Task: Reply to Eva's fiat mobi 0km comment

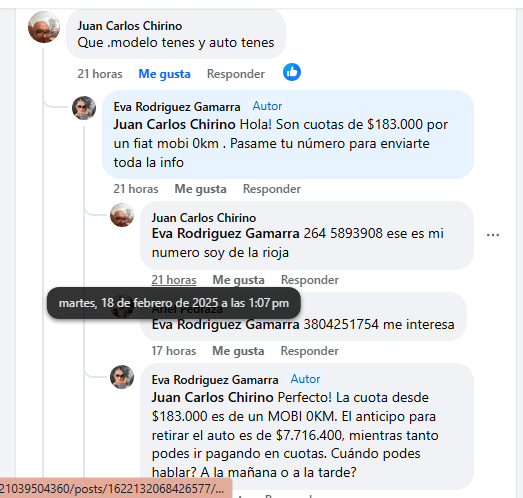Action: 272,189
